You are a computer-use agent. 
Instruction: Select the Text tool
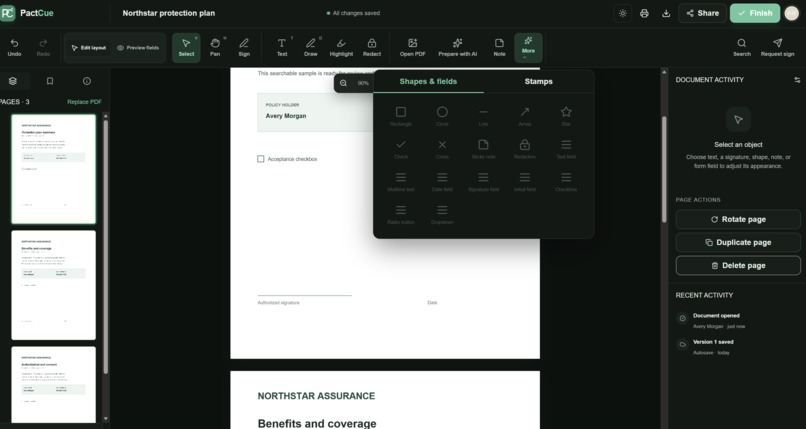click(282, 48)
